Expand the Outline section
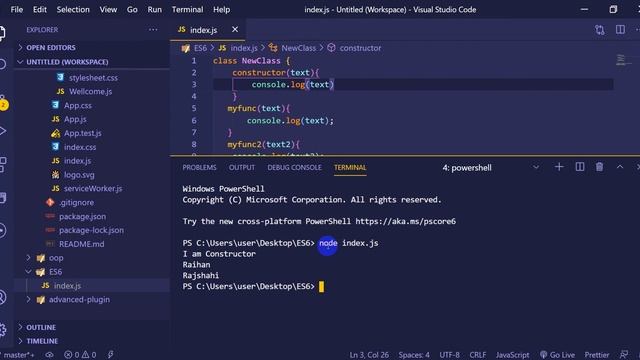Viewport: 640px width, 360px height. (41, 327)
